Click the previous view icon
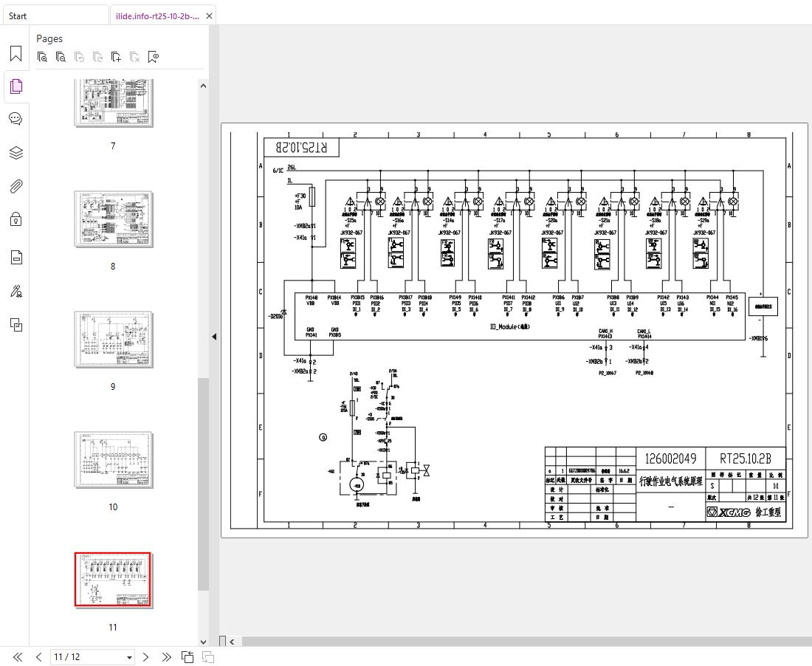Screen dimensions: 812x666 (x=187, y=656)
